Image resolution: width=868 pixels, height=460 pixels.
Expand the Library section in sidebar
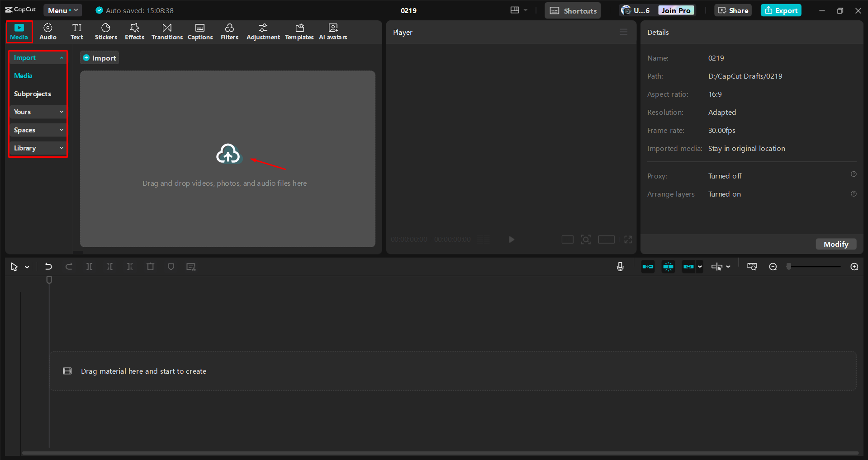pyautogui.click(x=38, y=148)
